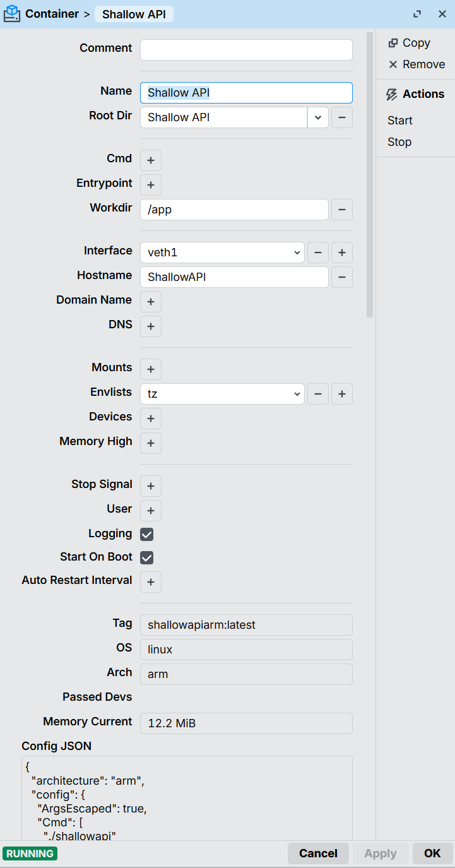Select Start in the Actions panel

400,121
